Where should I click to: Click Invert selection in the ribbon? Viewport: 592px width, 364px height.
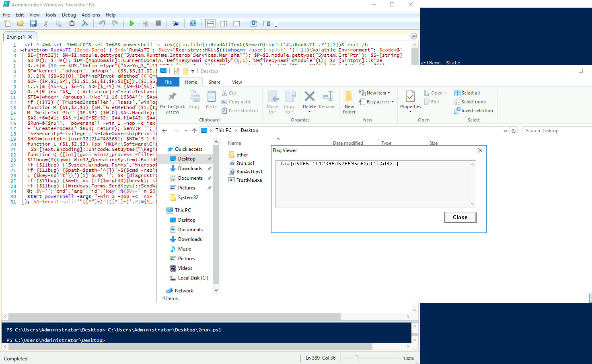point(473,111)
